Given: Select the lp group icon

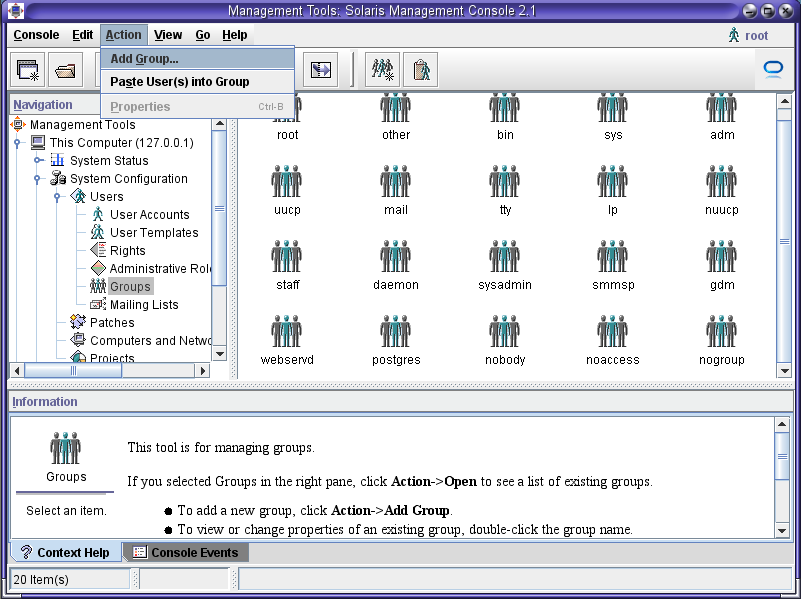Looking at the screenshot, I should click(612, 181).
